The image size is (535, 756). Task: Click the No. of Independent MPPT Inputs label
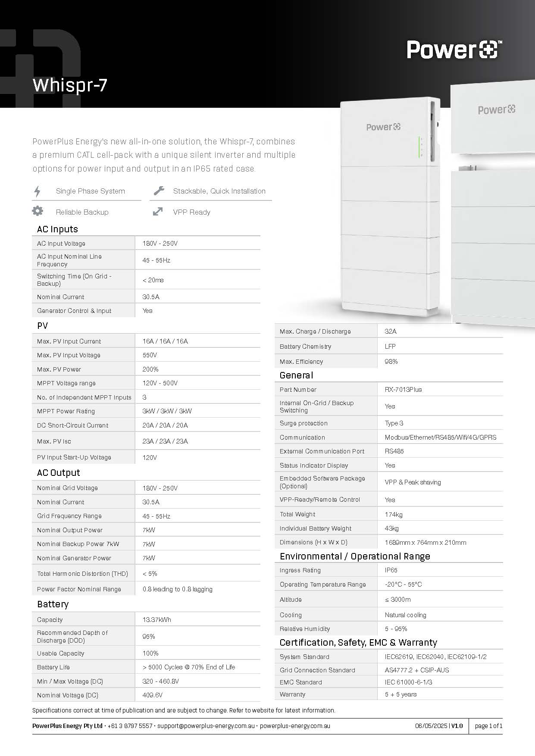[84, 397]
